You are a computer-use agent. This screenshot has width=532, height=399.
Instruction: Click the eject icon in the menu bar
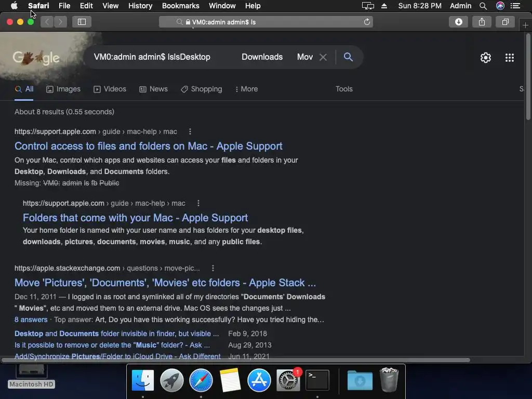384,6
